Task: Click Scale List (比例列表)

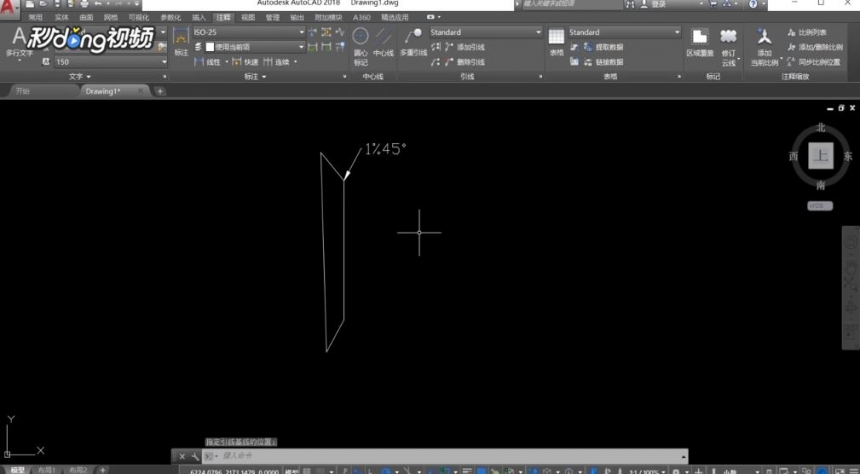Action: [807, 32]
